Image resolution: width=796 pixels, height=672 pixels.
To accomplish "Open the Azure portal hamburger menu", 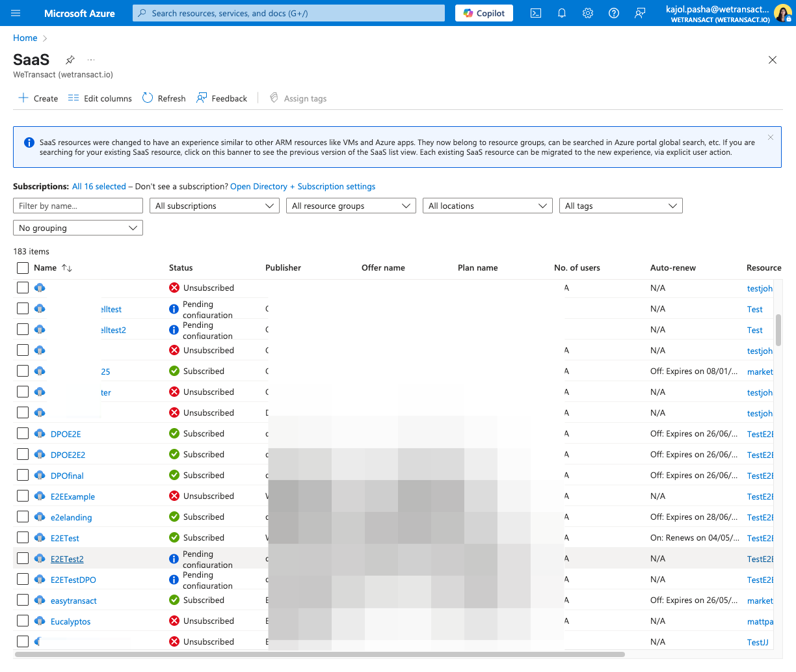I will click(x=16, y=13).
